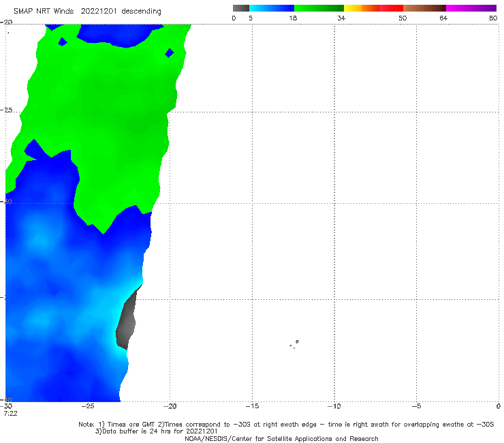Click the "-10" longitude label on bottom axis
Viewport: 504px width, 443px height.
click(x=334, y=406)
